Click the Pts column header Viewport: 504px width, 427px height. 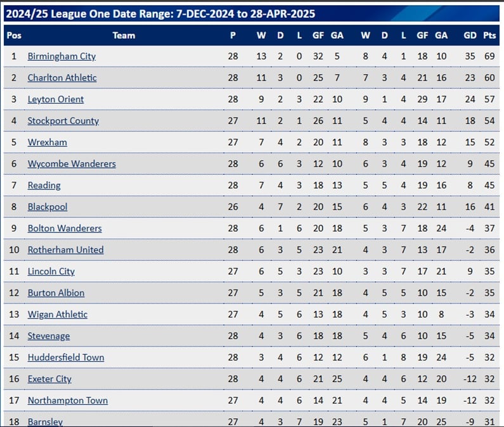tap(489, 35)
